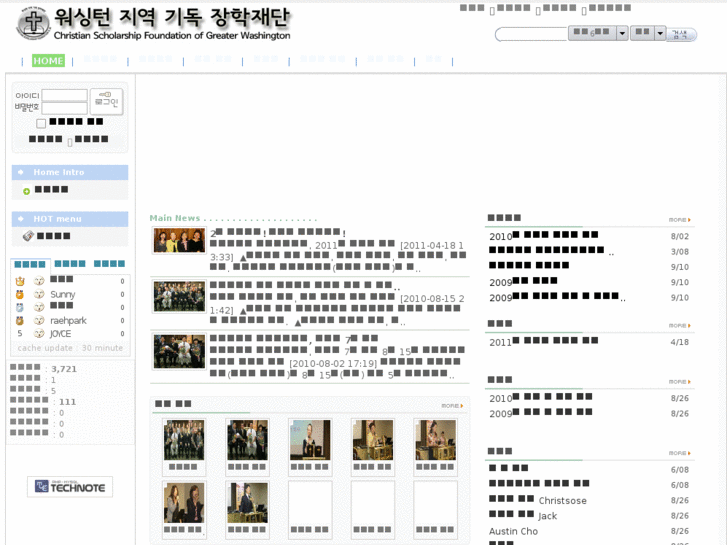Focus the search text field in header

tap(531, 34)
